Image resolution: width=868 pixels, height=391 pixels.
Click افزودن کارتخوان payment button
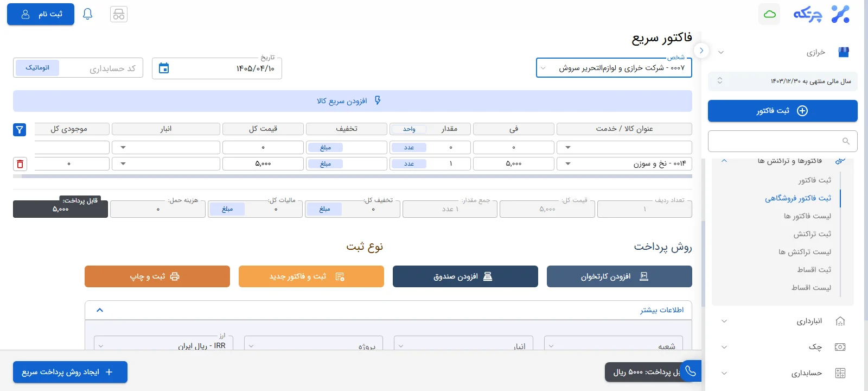(x=620, y=276)
